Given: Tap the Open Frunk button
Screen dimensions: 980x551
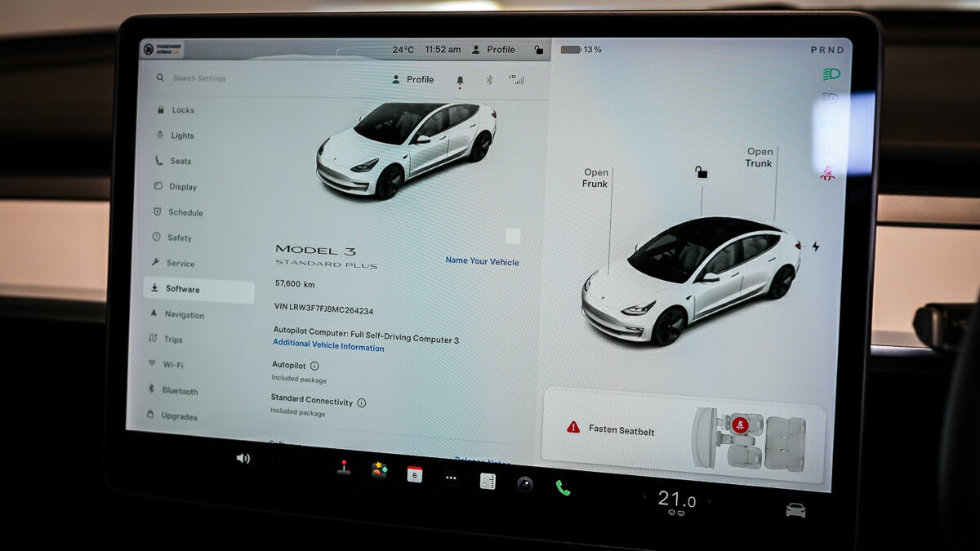Looking at the screenshot, I should click(595, 178).
